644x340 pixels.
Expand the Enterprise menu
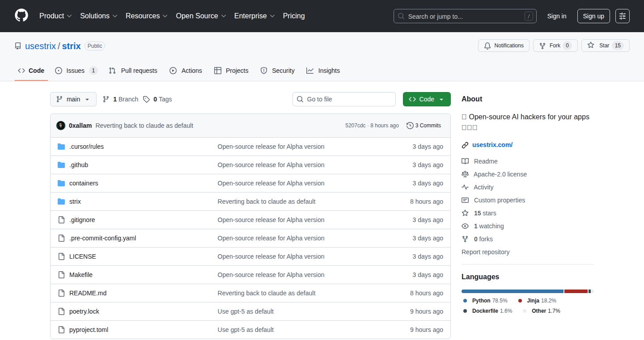pyautogui.click(x=254, y=16)
